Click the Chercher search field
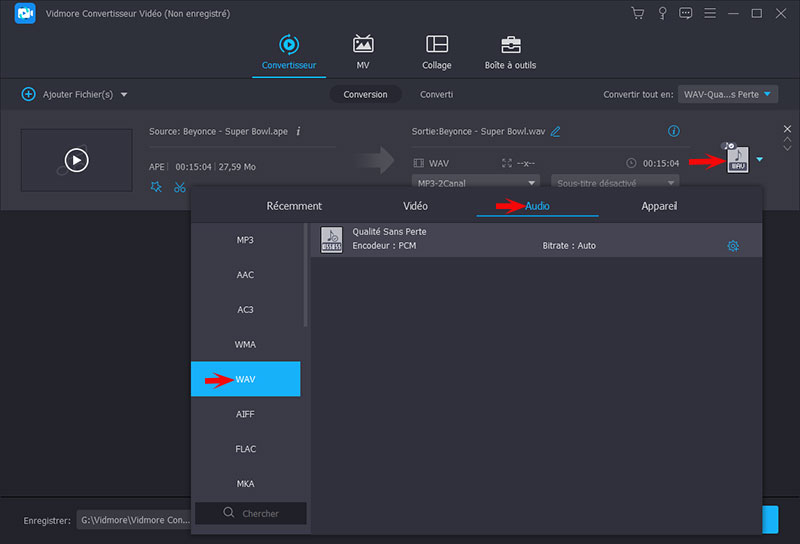 click(251, 513)
